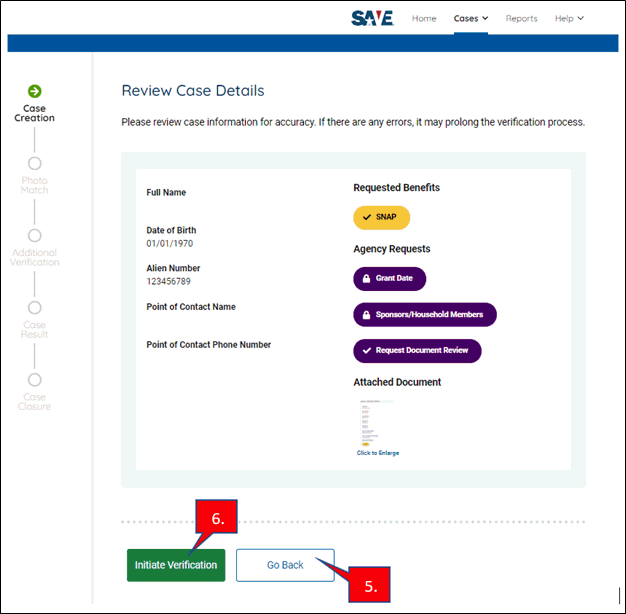Toggle the Sponsors/Household Members request
The width and height of the screenshot is (626, 614).
tap(425, 315)
